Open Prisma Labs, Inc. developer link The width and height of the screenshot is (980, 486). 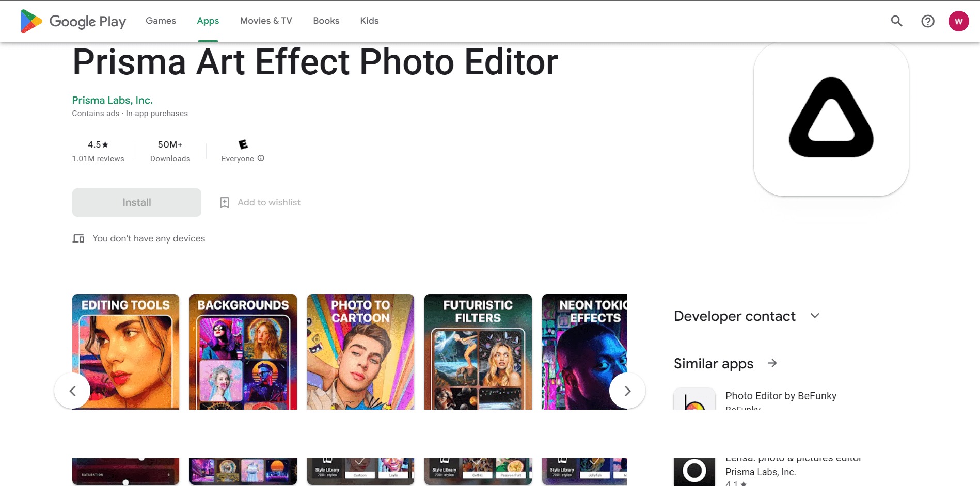click(x=113, y=100)
